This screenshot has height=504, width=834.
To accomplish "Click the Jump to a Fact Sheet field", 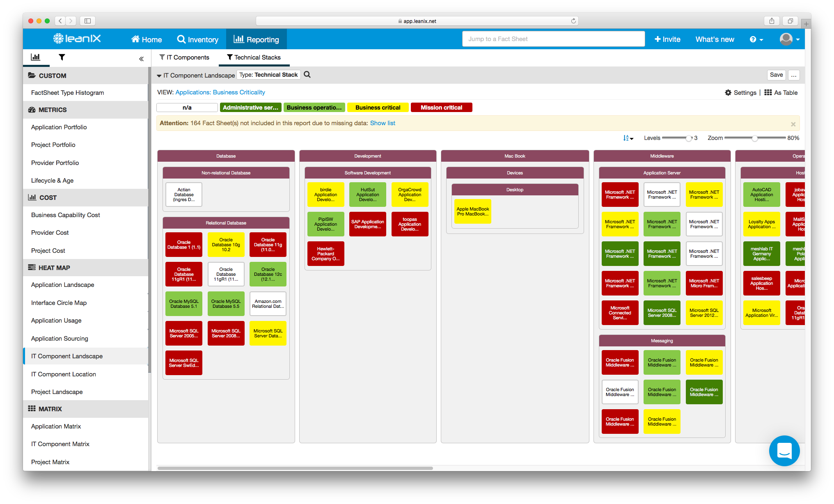I will (553, 39).
